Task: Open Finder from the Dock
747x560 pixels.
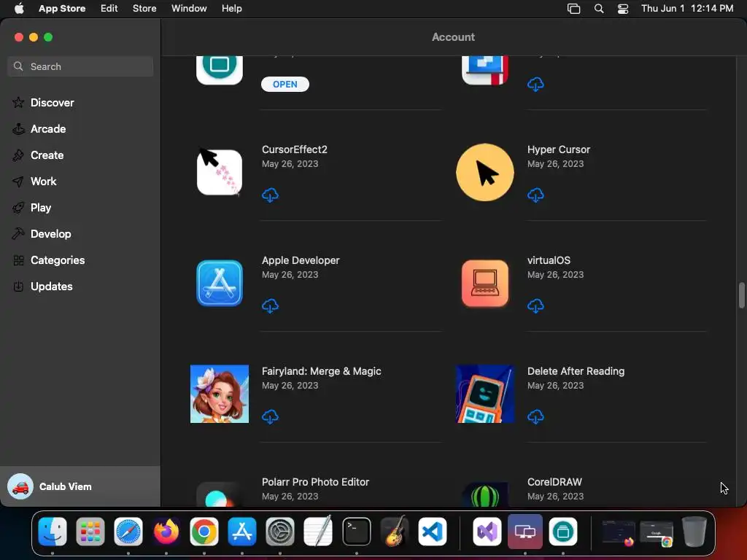Action: click(x=53, y=532)
